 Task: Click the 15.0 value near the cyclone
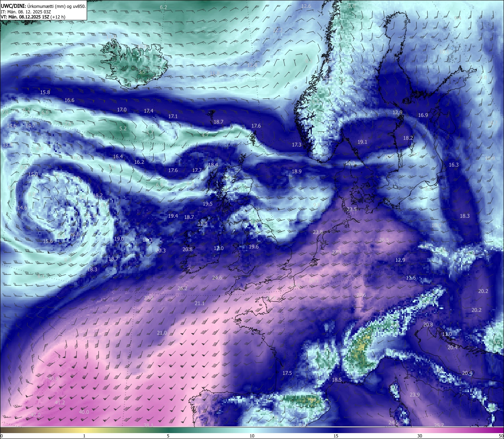click(33, 174)
